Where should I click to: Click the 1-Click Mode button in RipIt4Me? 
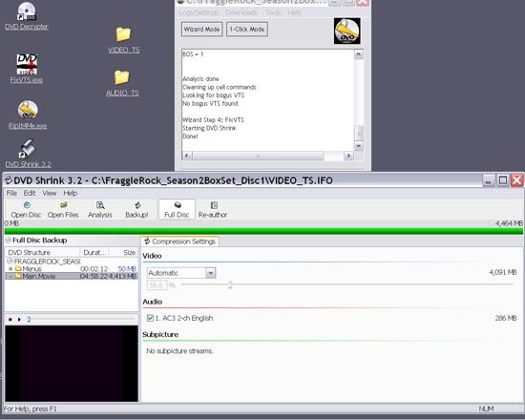(247, 30)
